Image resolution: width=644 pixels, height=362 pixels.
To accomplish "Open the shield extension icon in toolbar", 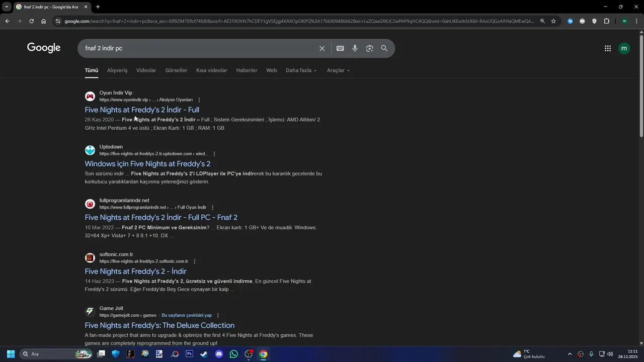I will [594, 21].
